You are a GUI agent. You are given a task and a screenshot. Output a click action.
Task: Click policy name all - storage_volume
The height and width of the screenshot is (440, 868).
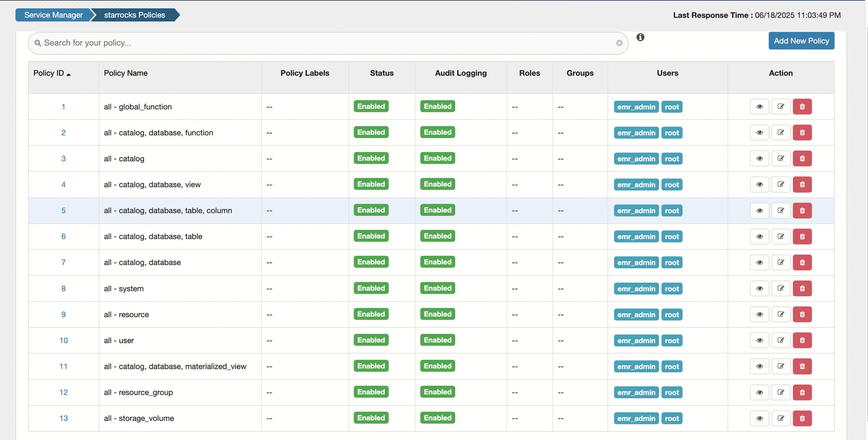[x=139, y=418]
